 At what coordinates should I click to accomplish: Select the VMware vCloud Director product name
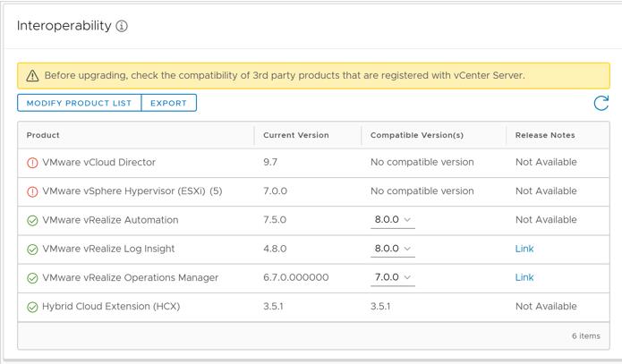pyautogui.click(x=98, y=162)
